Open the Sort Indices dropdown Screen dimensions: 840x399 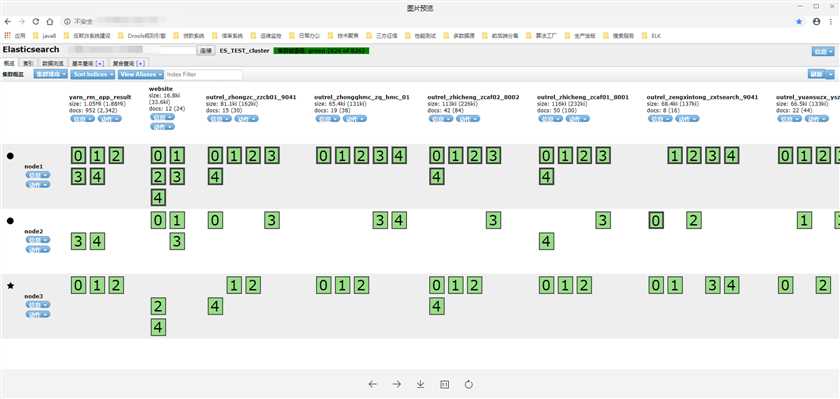click(x=93, y=74)
